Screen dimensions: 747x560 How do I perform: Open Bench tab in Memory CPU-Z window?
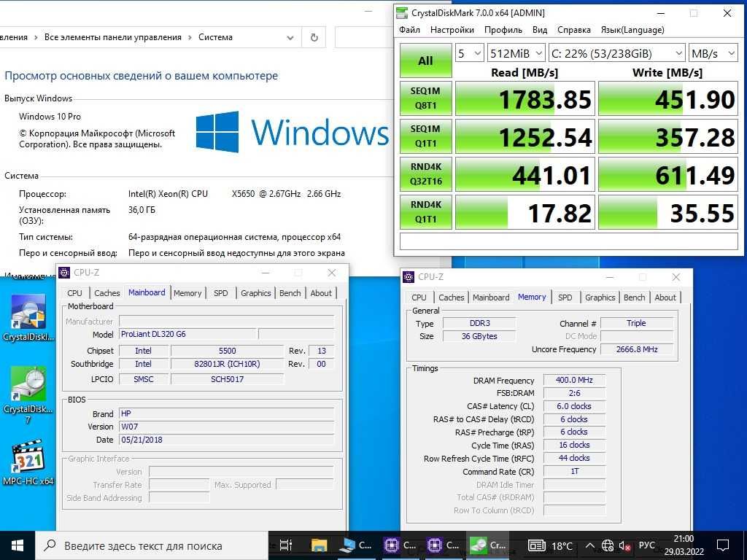point(634,297)
